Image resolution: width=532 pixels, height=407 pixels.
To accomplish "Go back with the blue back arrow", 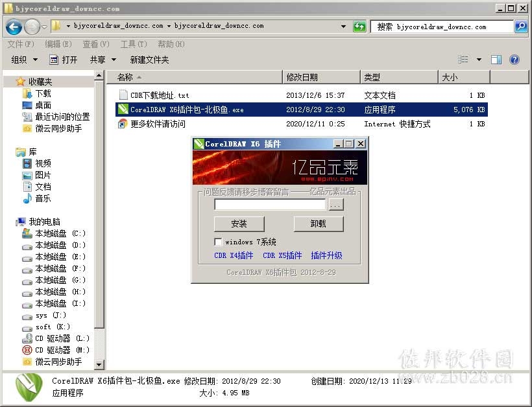I will click(14, 27).
